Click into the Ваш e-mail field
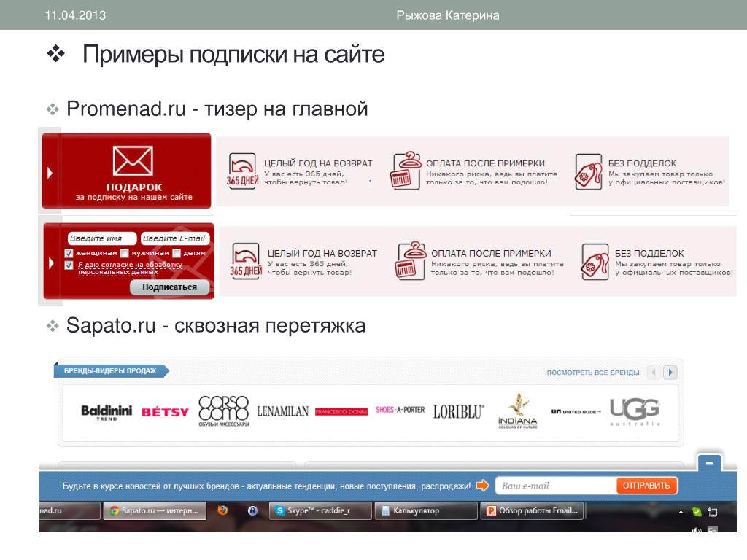Screen dimensions: 747x560 pos(556,486)
